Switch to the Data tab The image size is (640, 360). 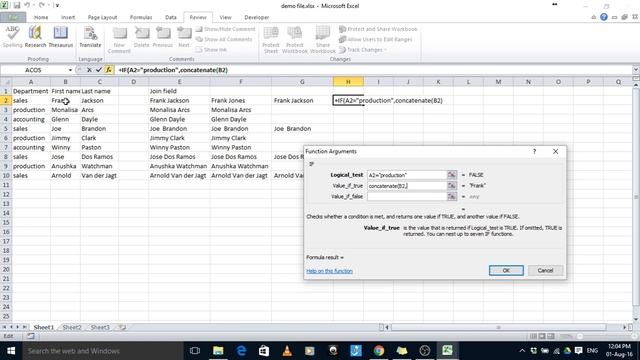tap(171, 18)
